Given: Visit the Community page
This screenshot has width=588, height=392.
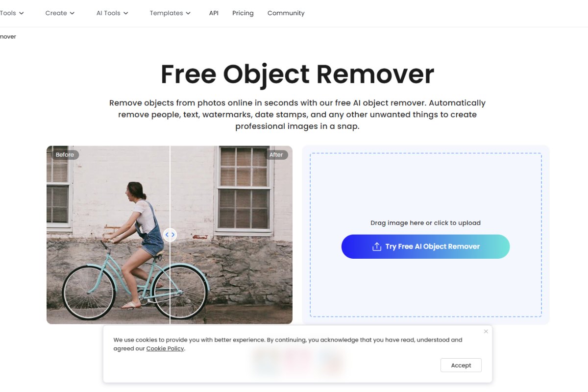Looking at the screenshot, I should click(x=286, y=13).
